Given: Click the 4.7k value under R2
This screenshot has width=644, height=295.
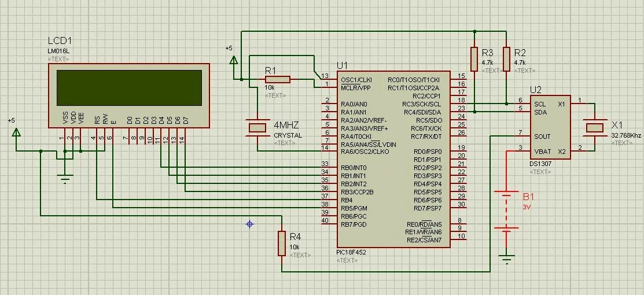Looking at the screenshot, I should click(520, 63).
